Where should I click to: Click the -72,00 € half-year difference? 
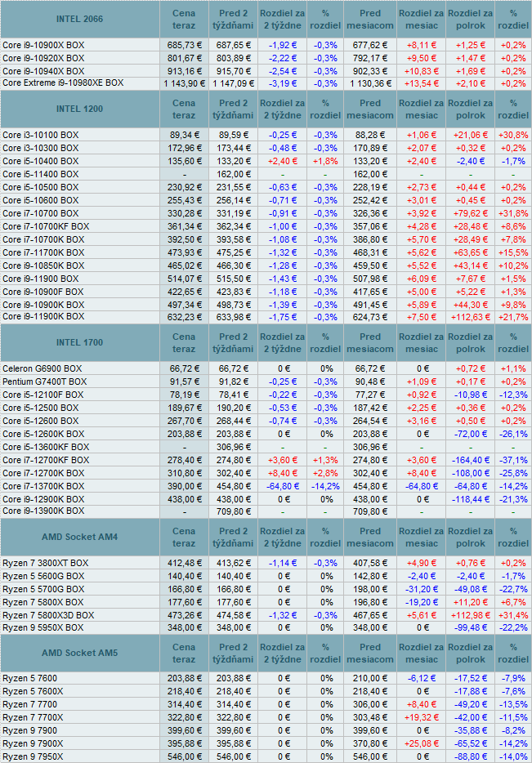point(470,434)
